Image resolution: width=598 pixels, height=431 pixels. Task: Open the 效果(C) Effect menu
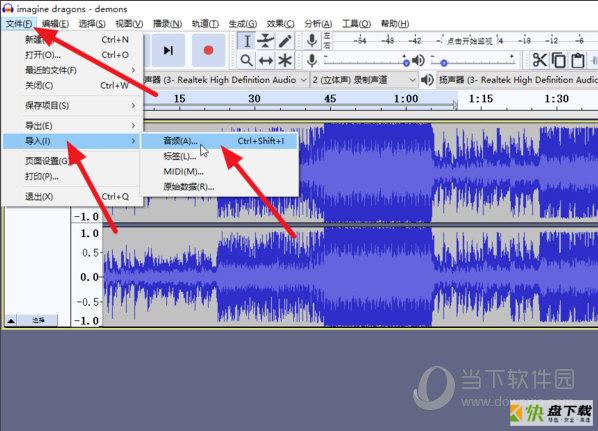click(280, 24)
